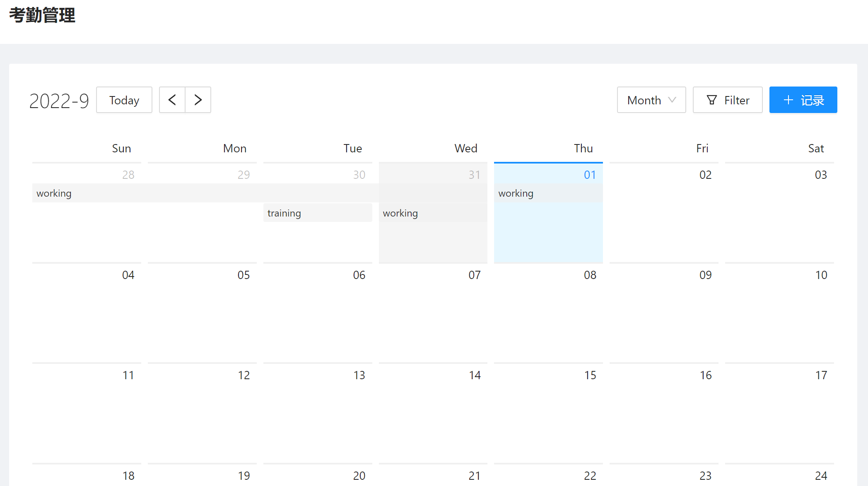The width and height of the screenshot is (868, 486).
Task: Add a new 记录 entry
Action: (x=803, y=100)
